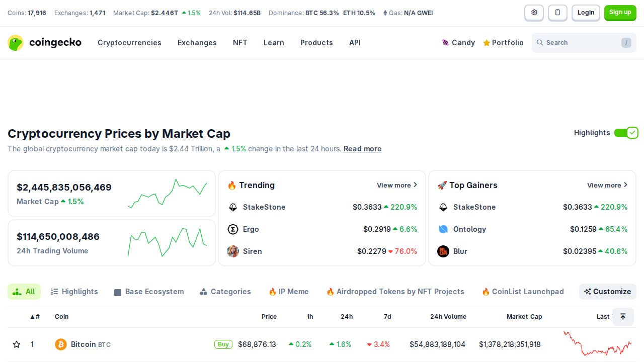Screen dimensions: 644x362
Task: Click the market cap sparkline chart
Action: click(x=168, y=194)
